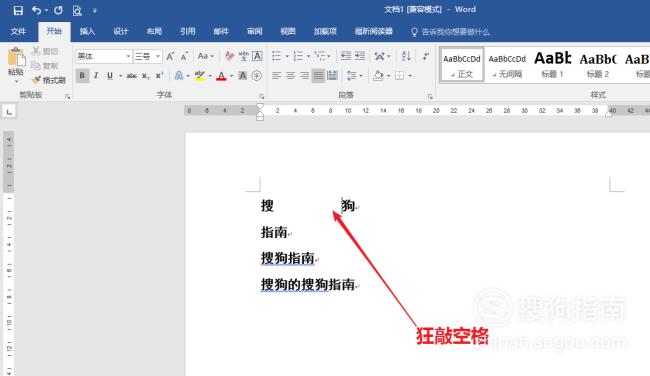Toggle underline formatting

[x=110, y=75]
